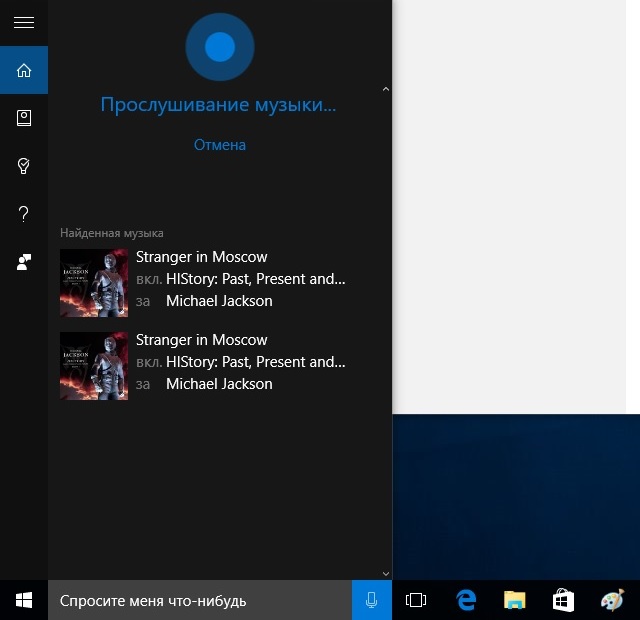Open Windows Store from taskbar
640x620 pixels.
click(x=563, y=600)
